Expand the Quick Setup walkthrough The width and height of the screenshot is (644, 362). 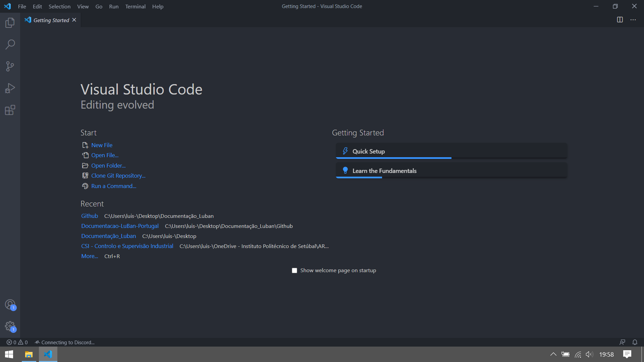[x=451, y=151]
